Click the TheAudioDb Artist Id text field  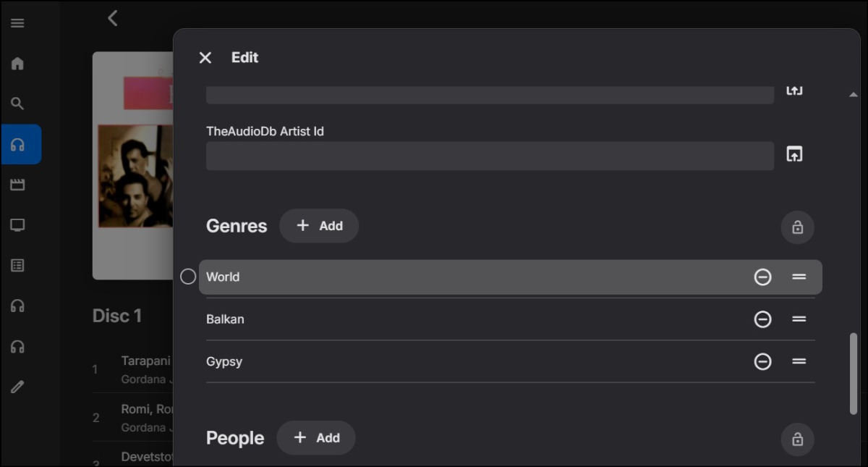tap(490, 156)
